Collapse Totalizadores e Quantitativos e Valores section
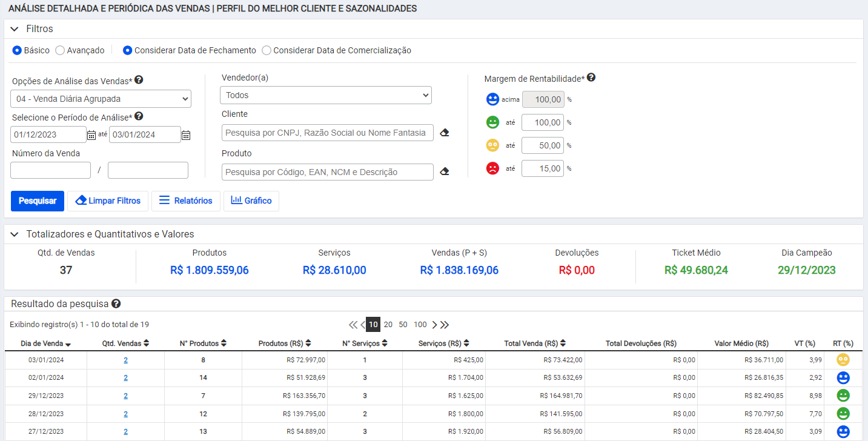The width and height of the screenshot is (868, 441). [x=15, y=234]
